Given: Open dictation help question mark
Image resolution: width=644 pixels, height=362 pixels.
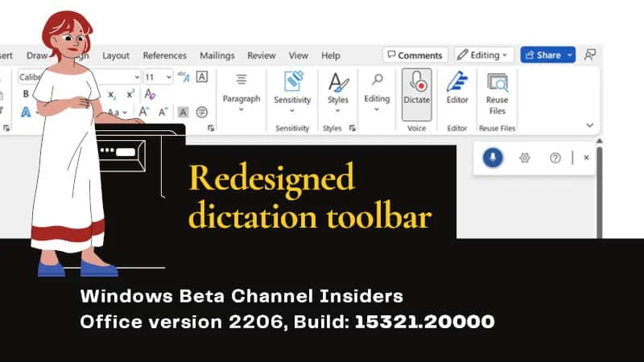Looking at the screenshot, I should [555, 158].
